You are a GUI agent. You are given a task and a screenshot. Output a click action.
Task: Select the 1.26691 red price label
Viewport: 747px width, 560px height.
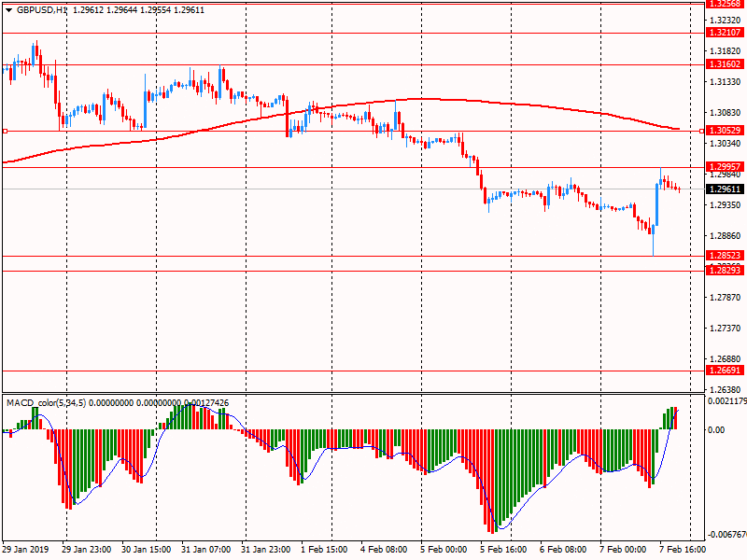(726, 371)
